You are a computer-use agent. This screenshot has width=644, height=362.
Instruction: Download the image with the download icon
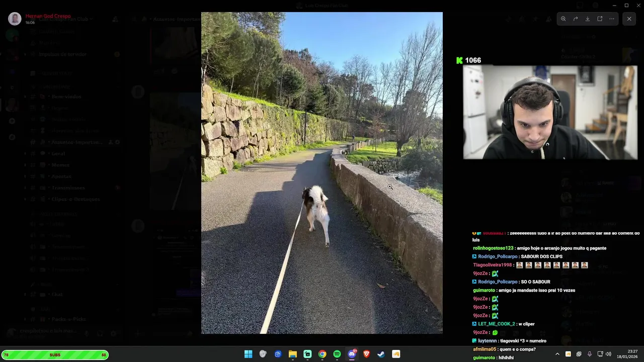tap(588, 19)
